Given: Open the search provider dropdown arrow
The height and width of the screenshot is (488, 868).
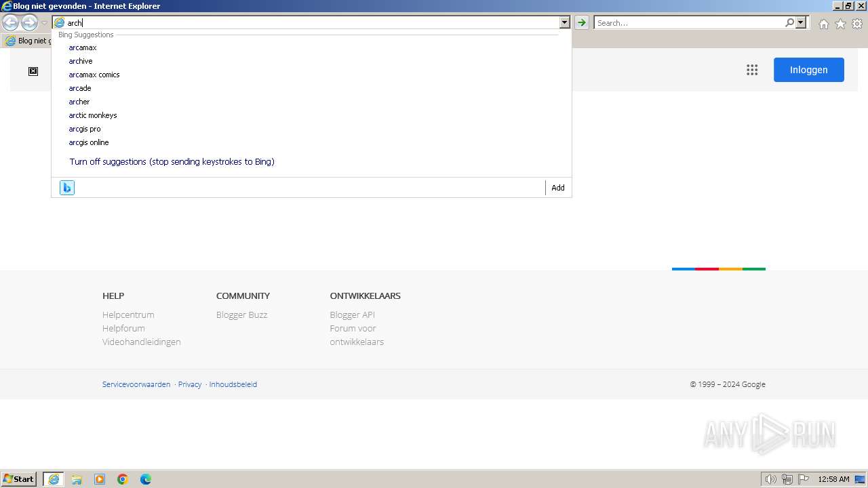Looking at the screenshot, I should pyautogui.click(x=801, y=22).
